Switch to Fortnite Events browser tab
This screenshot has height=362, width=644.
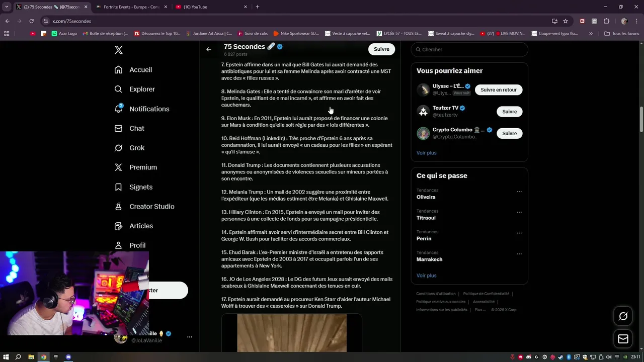click(133, 7)
